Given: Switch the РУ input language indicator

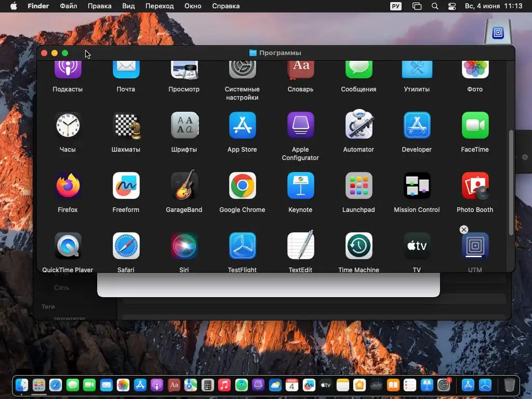Looking at the screenshot, I should pos(395,6).
